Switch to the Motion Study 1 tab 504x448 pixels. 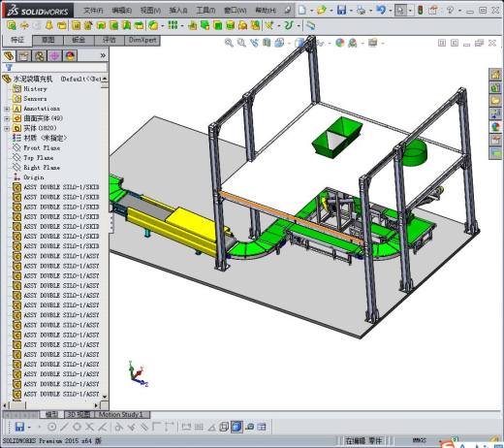(120, 414)
